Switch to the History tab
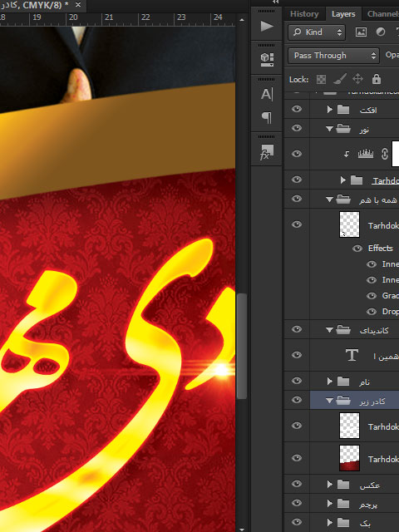The width and height of the screenshot is (399, 532). coord(304,14)
